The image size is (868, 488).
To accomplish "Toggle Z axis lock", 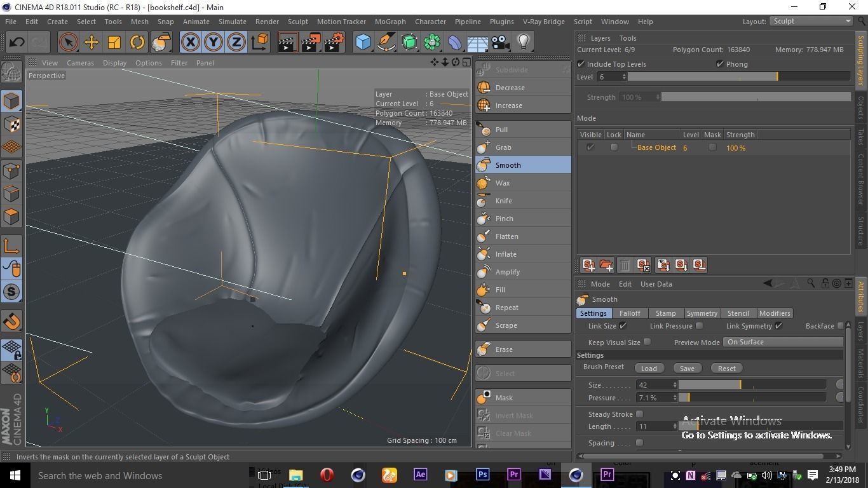I will 236,43.
